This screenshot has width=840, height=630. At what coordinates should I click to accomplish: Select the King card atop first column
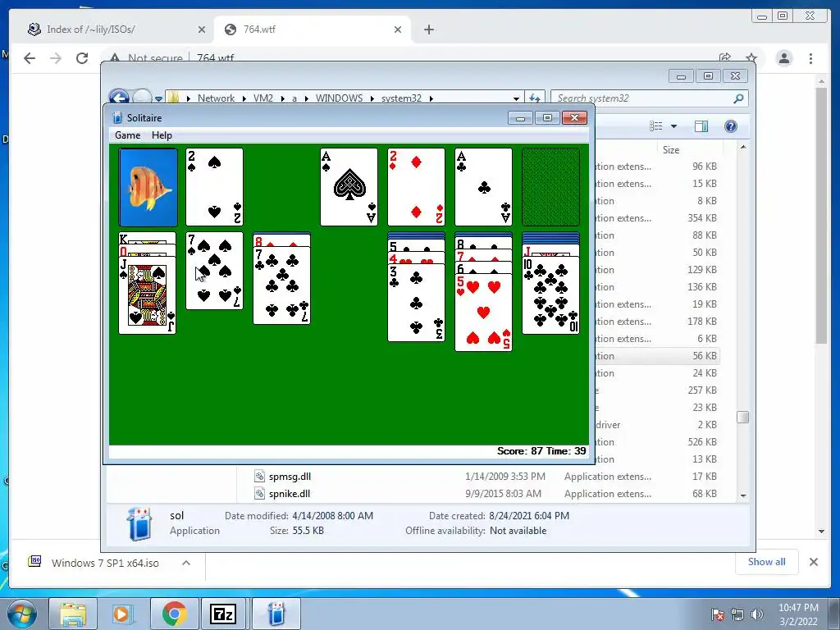point(148,239)
